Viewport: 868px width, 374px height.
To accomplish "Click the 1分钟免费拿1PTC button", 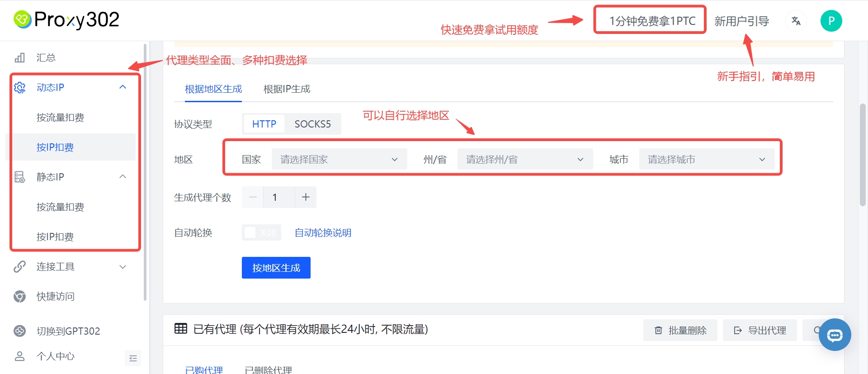I will 652,21.
